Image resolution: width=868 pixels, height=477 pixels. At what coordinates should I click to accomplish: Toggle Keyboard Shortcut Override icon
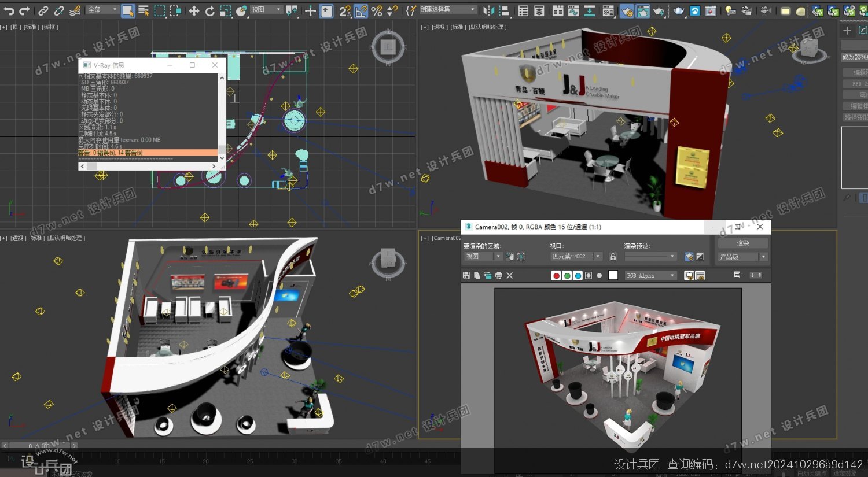[x=326, y=10]
